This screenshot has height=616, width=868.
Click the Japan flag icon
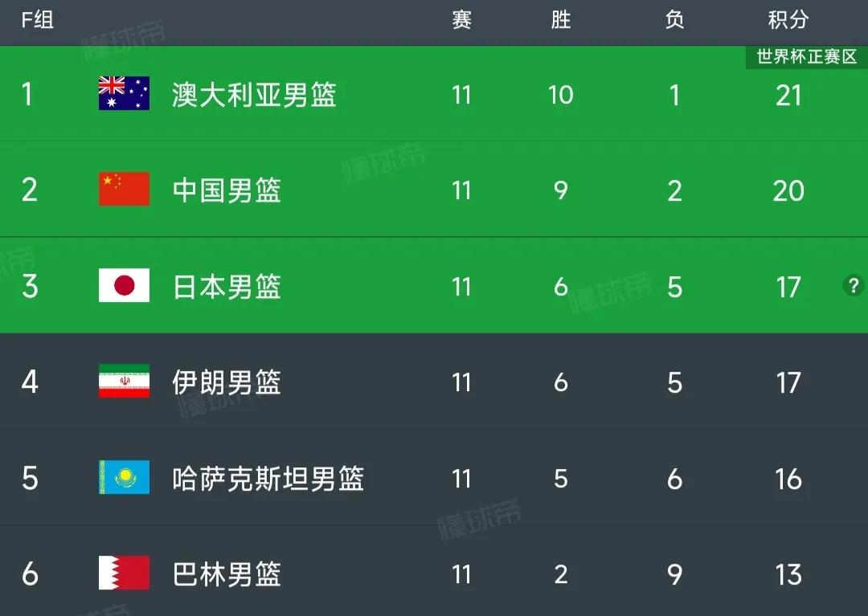tap(123, 284)
